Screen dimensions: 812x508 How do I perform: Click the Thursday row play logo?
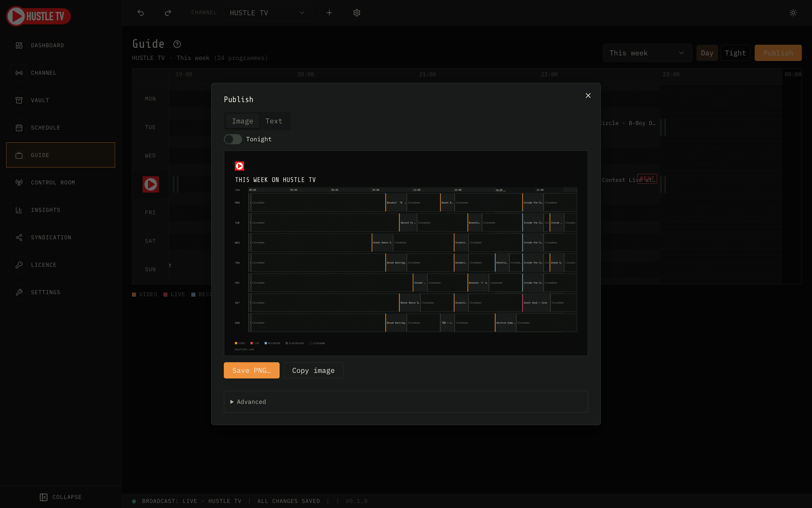point(151,184)
